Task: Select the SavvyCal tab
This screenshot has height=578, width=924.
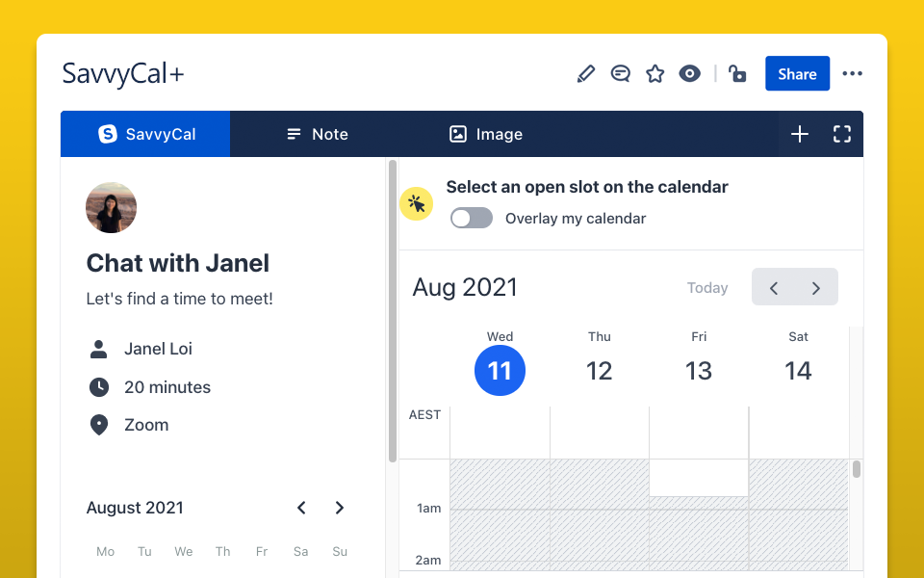Action: click(146, 134)
